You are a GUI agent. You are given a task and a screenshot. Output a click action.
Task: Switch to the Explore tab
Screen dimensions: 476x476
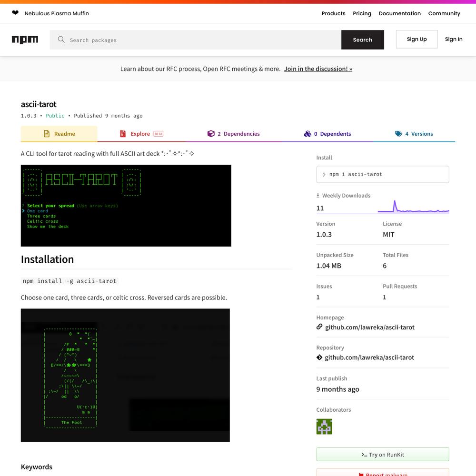coord(141,134)
